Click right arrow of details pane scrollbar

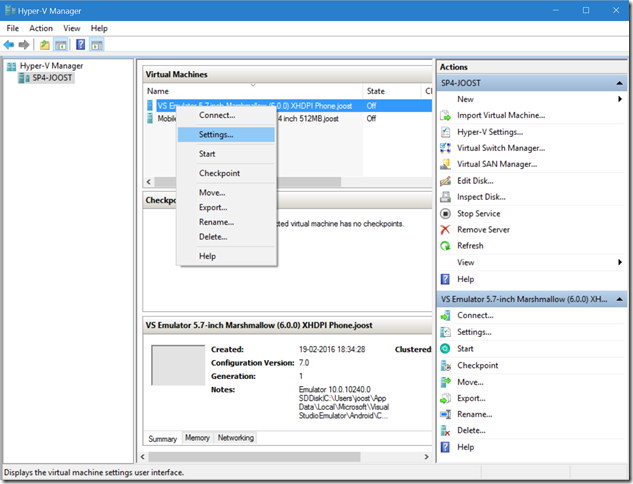[426, 457]
